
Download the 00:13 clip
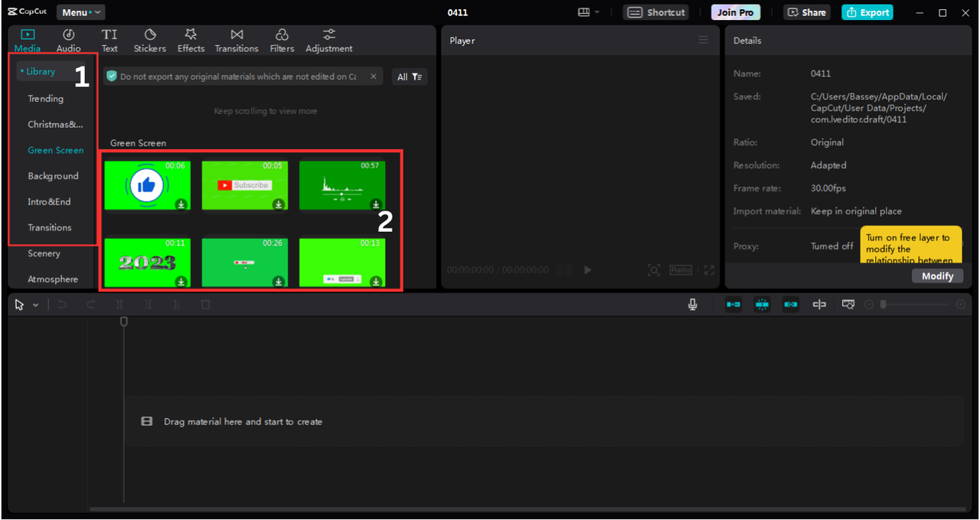(x=376, y=281)
